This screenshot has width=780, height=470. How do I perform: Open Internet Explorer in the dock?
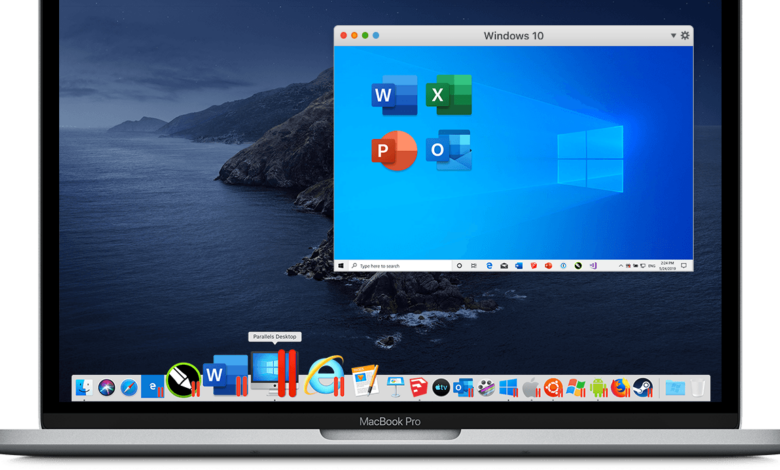point(324,376)
